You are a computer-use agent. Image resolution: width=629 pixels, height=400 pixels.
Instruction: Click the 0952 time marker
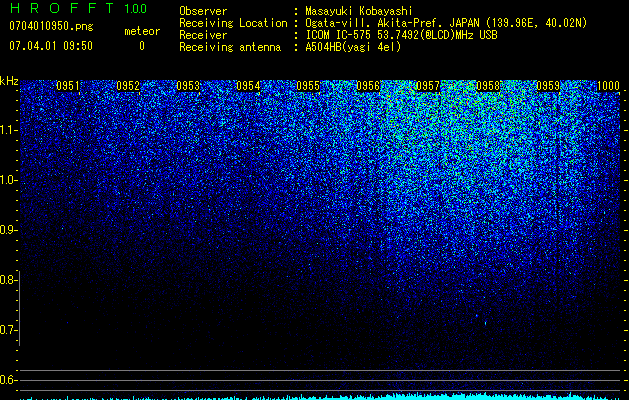[128, 86]
